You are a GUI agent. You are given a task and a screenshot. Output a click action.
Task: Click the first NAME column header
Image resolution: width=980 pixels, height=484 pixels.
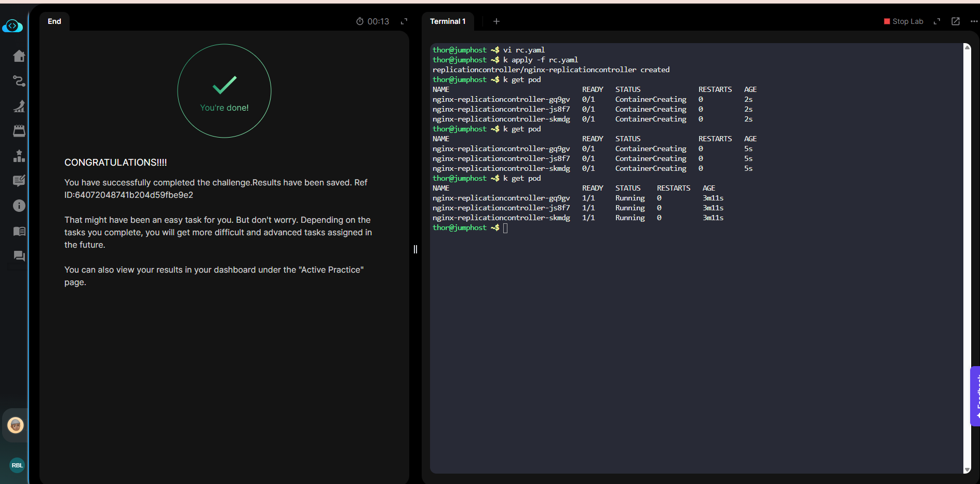pyautogui.click(x=441, y=89)
